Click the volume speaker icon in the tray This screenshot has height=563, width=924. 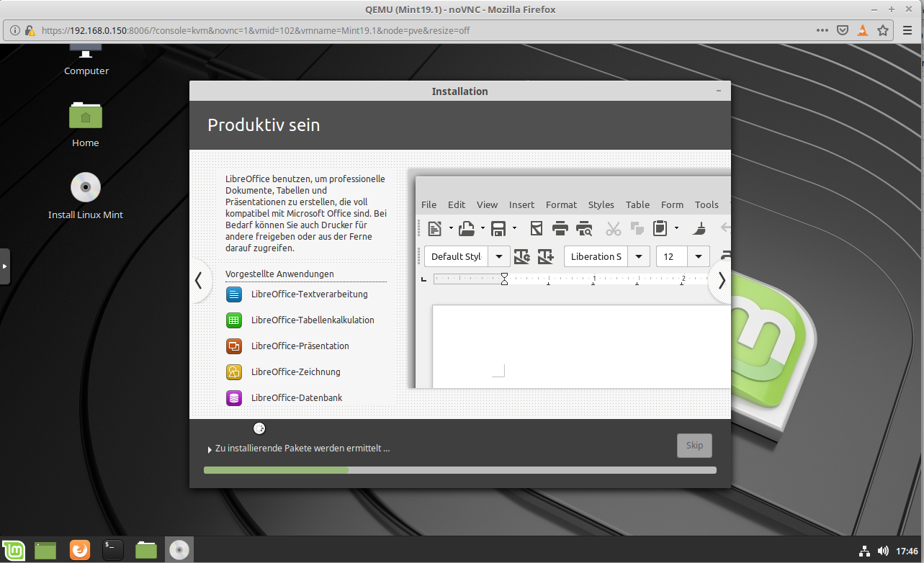[884, 551]
